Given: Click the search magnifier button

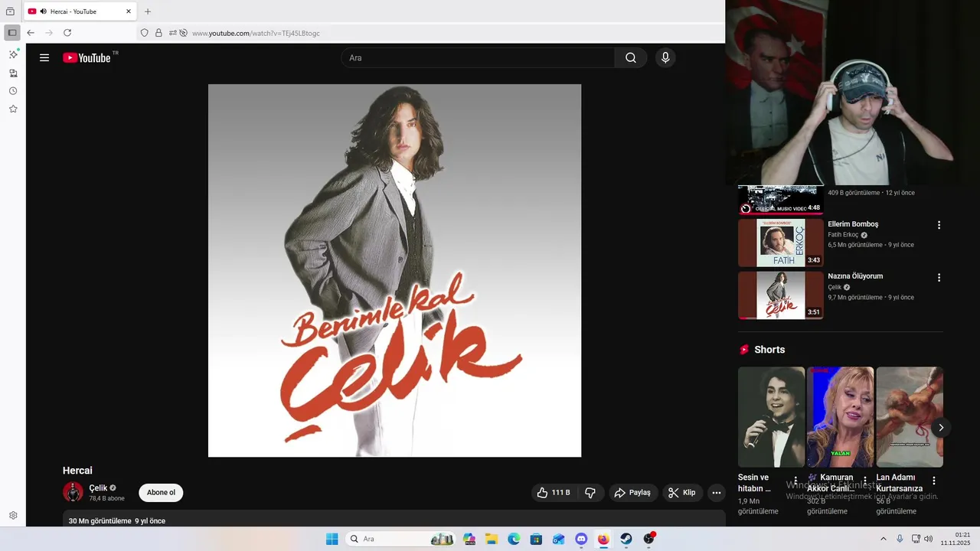Looking at the screenshot, I should [631, 57].
